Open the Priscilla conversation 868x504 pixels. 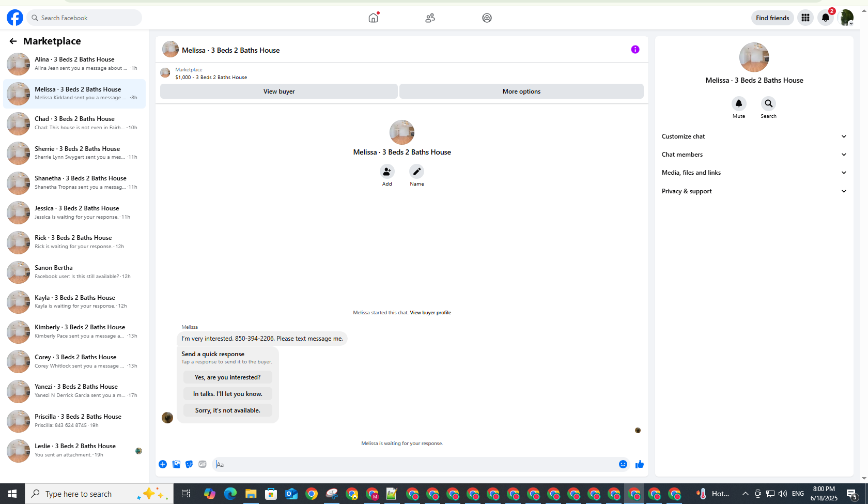pyautogui.click(x=74, y=421)
